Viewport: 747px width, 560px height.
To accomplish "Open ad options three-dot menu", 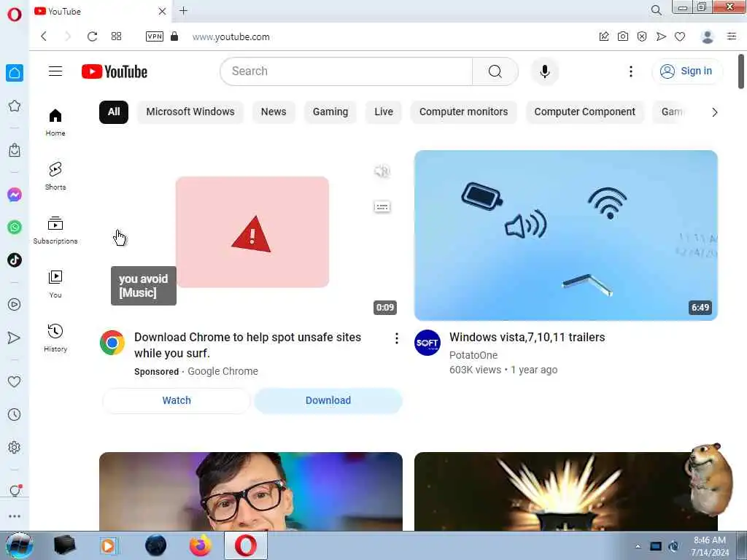I will coord(396,338).
